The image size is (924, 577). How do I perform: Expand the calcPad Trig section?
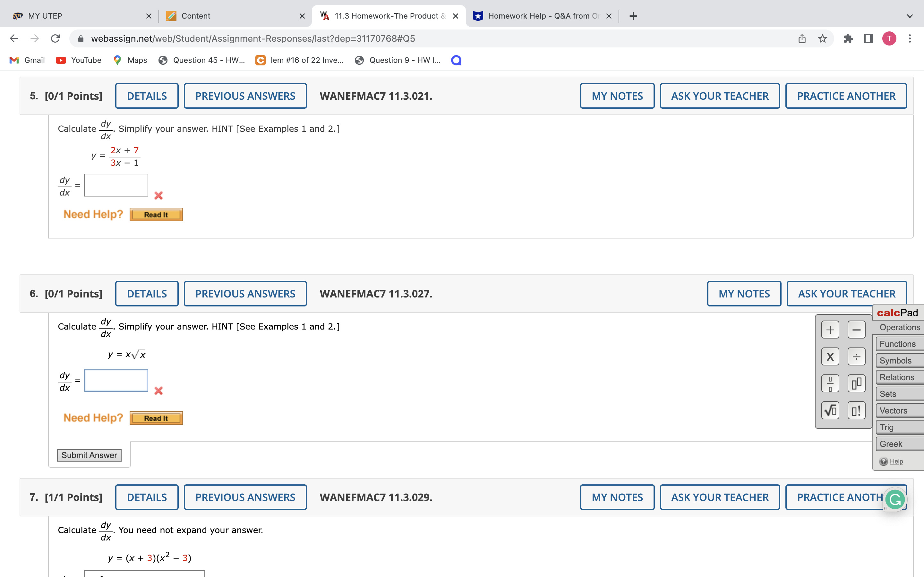click(886, 427)
